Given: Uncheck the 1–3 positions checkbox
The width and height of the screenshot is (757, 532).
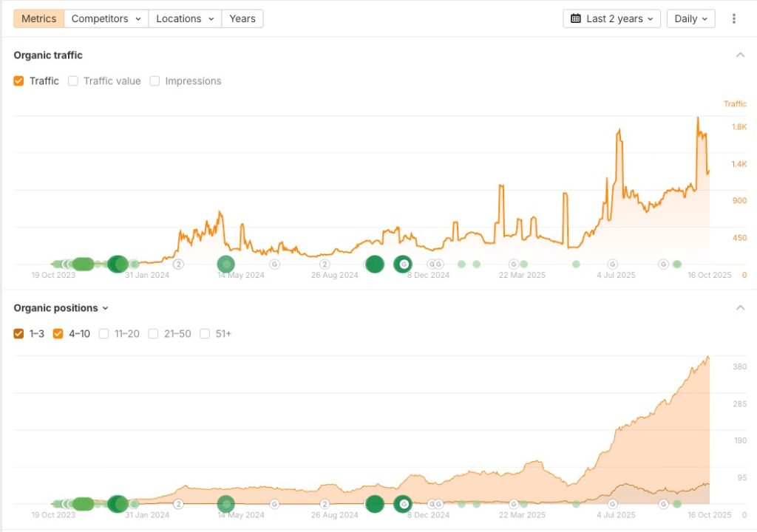Looking at the screenshot, I should [x=19, y=334].
